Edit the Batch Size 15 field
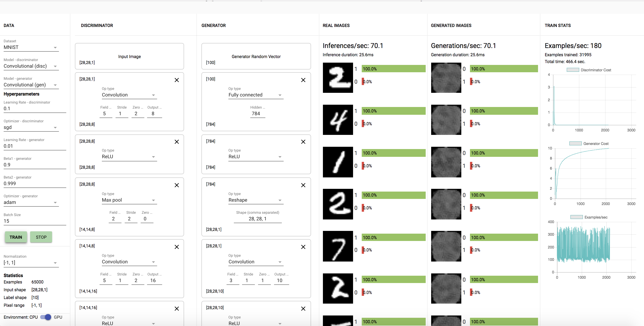 (x=35, y=222)
